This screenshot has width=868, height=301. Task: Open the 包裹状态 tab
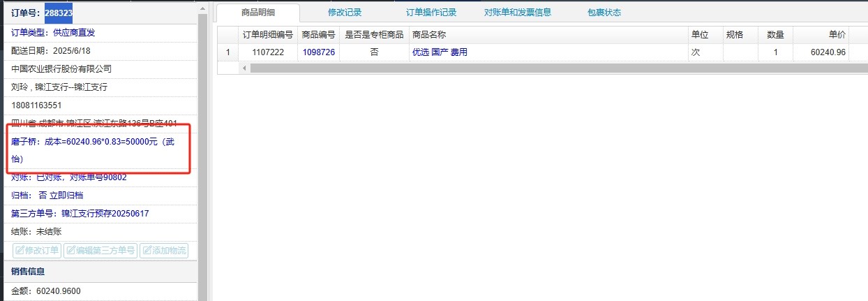[x=604, y=13]
